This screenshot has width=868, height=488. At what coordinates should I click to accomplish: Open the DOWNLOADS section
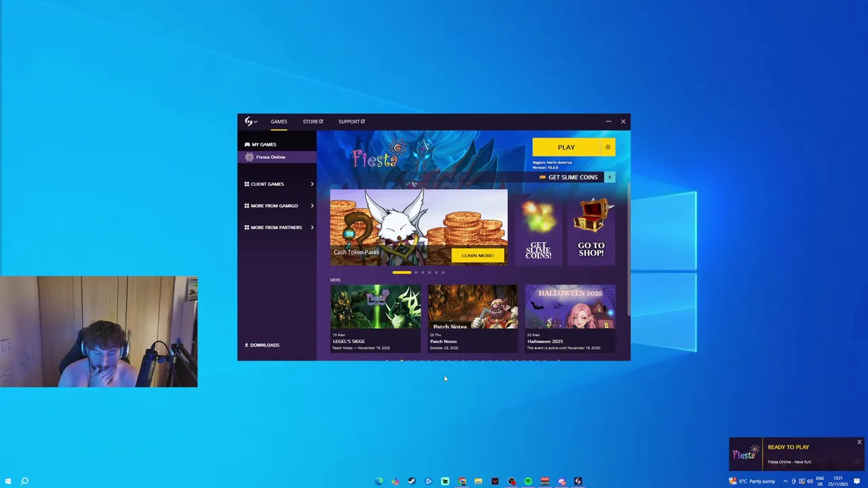[262, 345]
